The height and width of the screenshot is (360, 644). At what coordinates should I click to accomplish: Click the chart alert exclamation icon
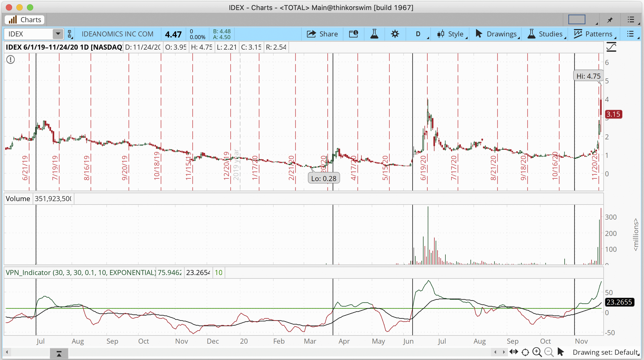pyautogui.click(x=11, y=59)
